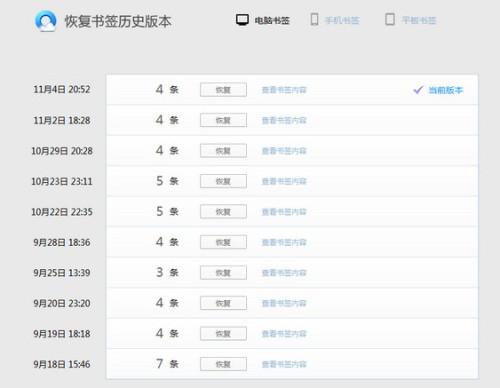
Task: Restore the 9月18日 15:46 version with 7 items
Action: pos(223,364)
